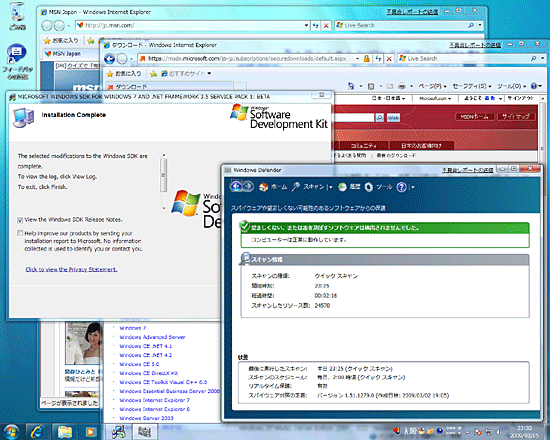Open Windows Media Player from taskbar
This screenshot has width=550, height=440.
90,432
